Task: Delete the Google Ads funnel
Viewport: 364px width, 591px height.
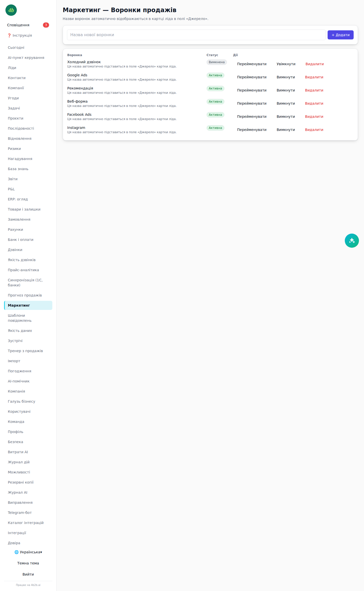Action: pyautogui.click(x=314, y=77)
